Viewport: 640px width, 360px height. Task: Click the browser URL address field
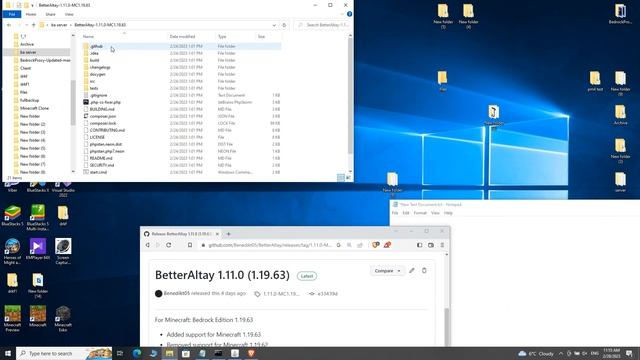click(270, 245)
